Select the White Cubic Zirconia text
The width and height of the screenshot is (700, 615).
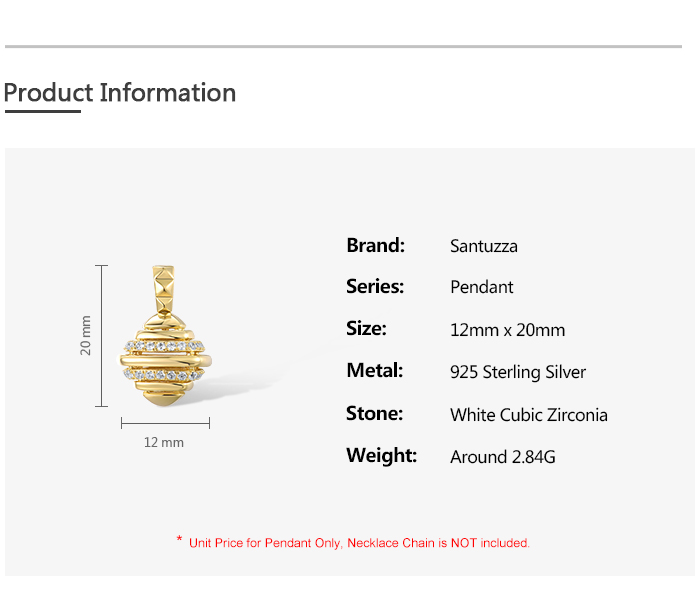pos(529,415)
